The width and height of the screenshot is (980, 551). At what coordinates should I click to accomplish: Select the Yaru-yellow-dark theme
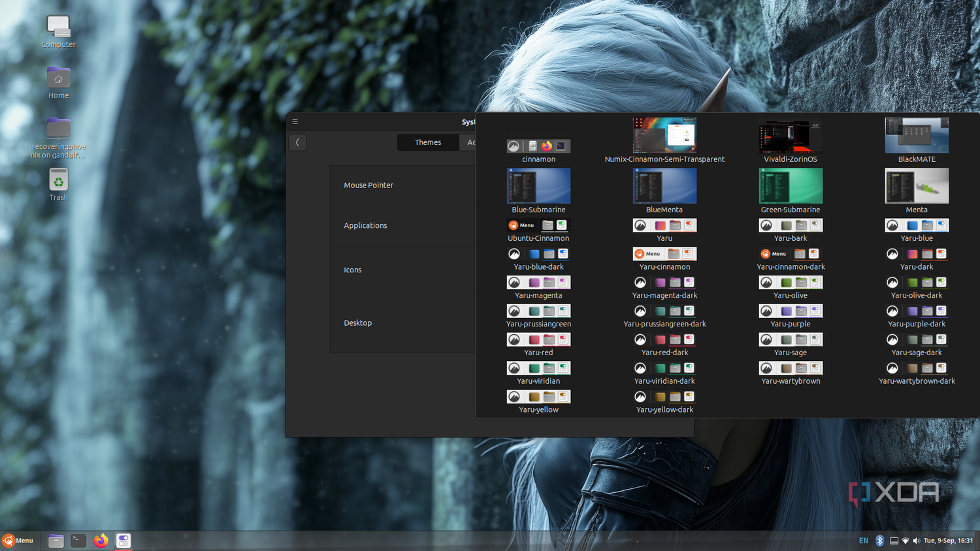coord(664,402)
